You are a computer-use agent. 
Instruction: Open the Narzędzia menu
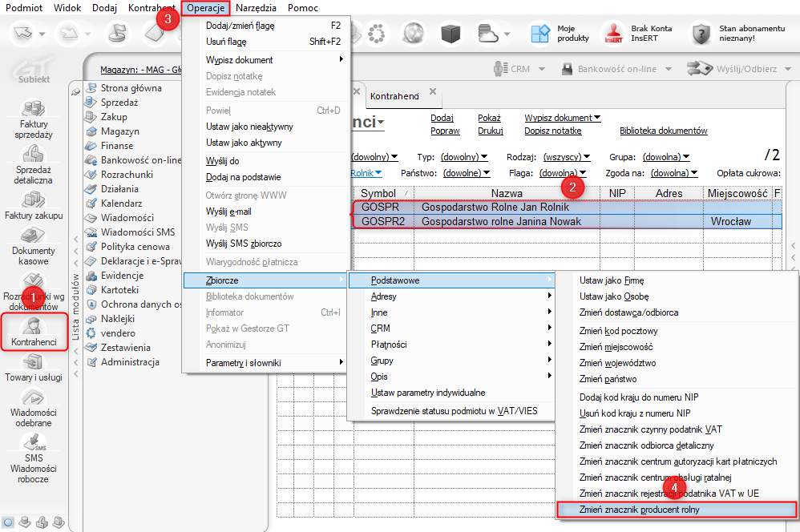[x=257, y=8]
